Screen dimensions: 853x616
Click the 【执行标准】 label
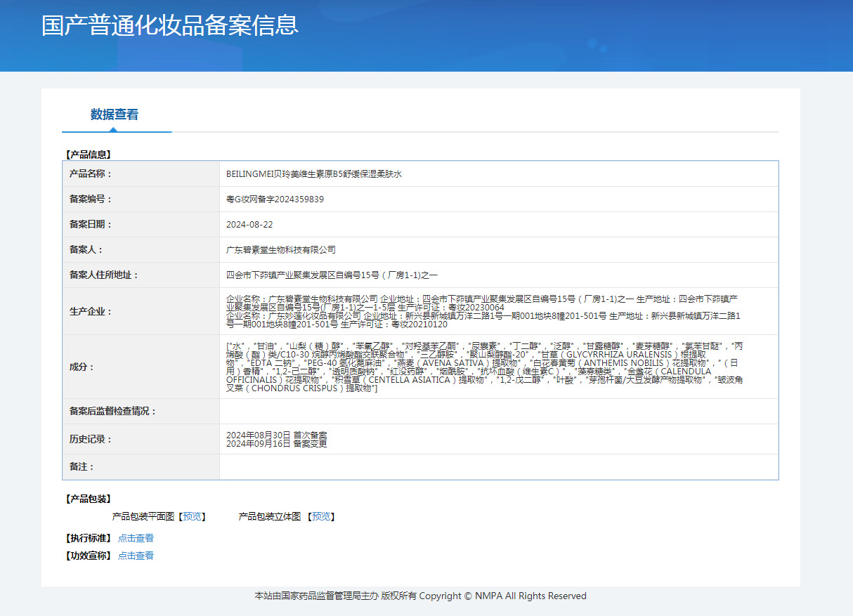tap(88, 538)
